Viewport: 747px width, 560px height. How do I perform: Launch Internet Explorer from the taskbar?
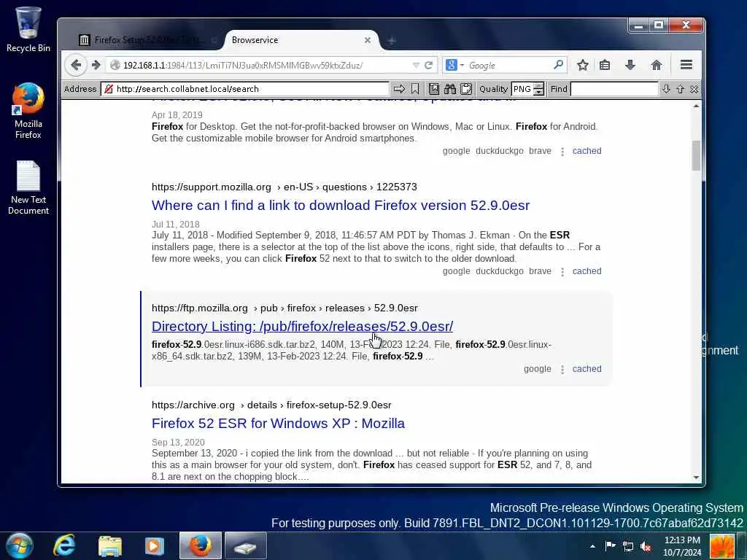[64, 545]
